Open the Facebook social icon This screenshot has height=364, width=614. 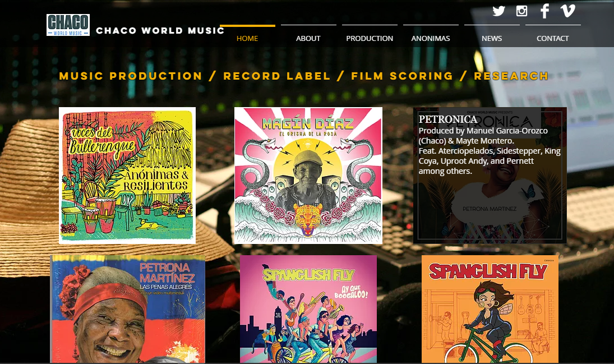point(544,11)
